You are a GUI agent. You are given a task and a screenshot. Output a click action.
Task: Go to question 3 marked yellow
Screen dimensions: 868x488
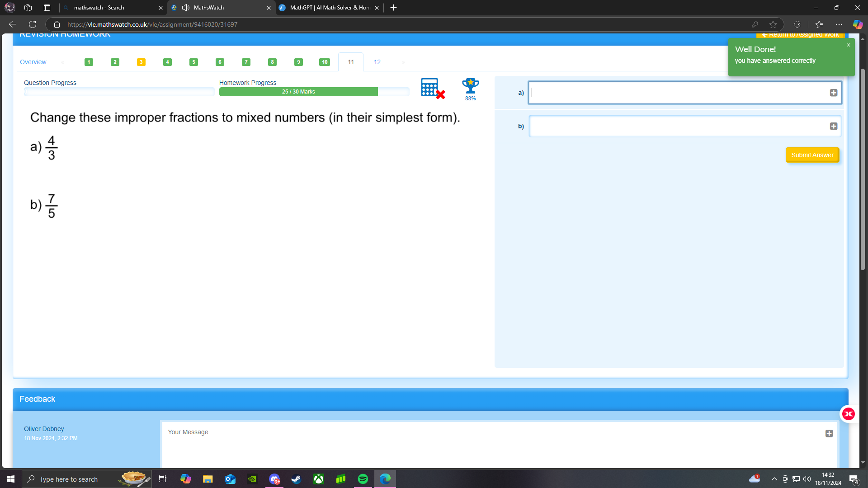point(141,62)
